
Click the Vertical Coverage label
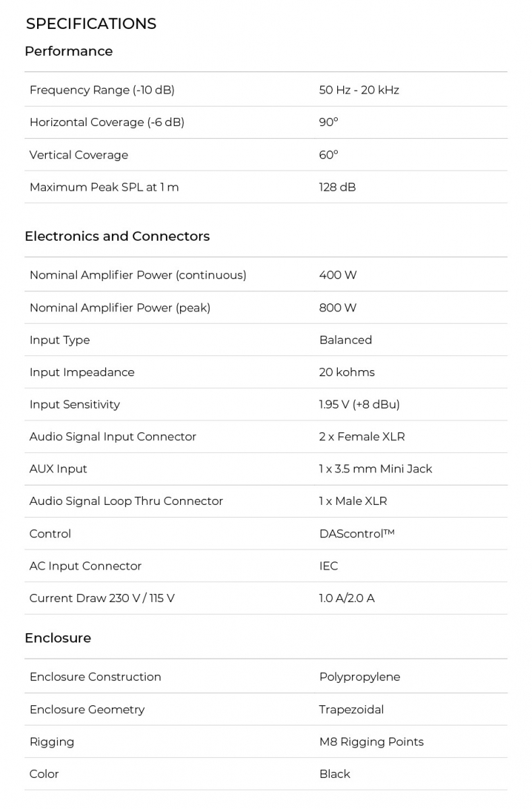78,154
